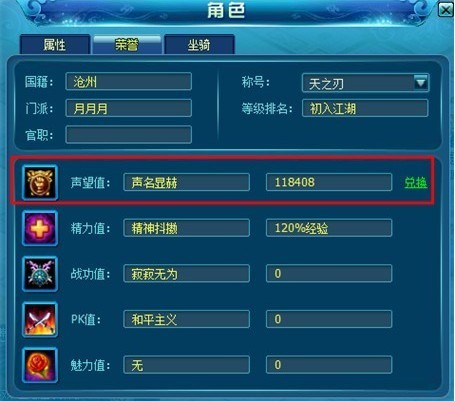Switch to the 属性 tab
The width and height of the screenshot is (455, 401).
(55, 44)
